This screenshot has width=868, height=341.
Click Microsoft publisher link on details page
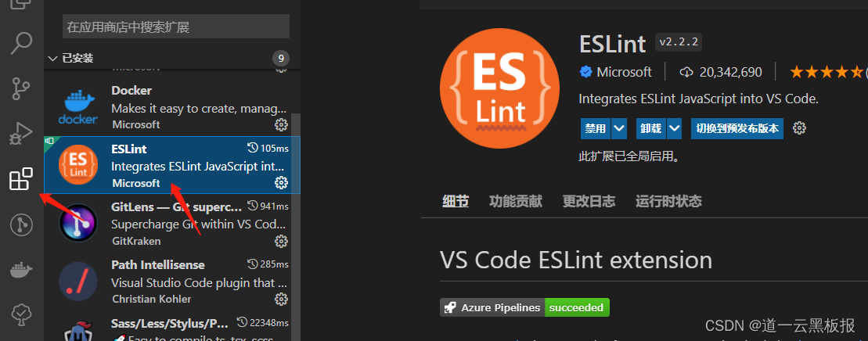[624, 72]
